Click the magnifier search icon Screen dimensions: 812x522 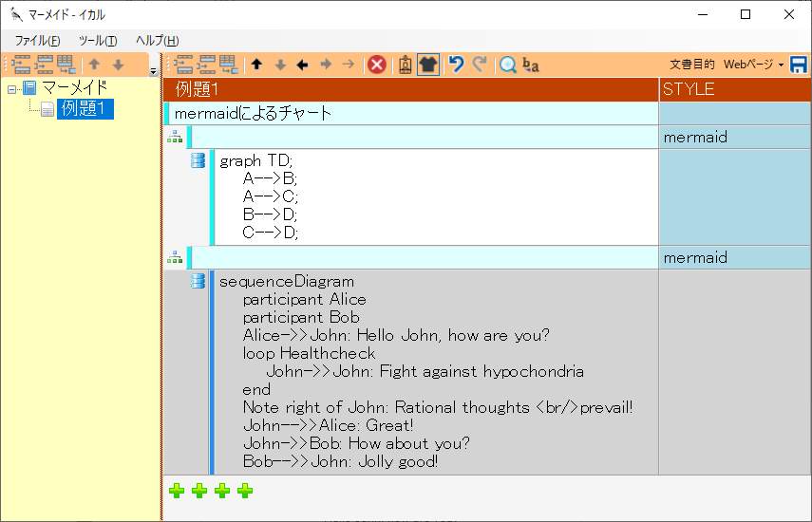508,65
